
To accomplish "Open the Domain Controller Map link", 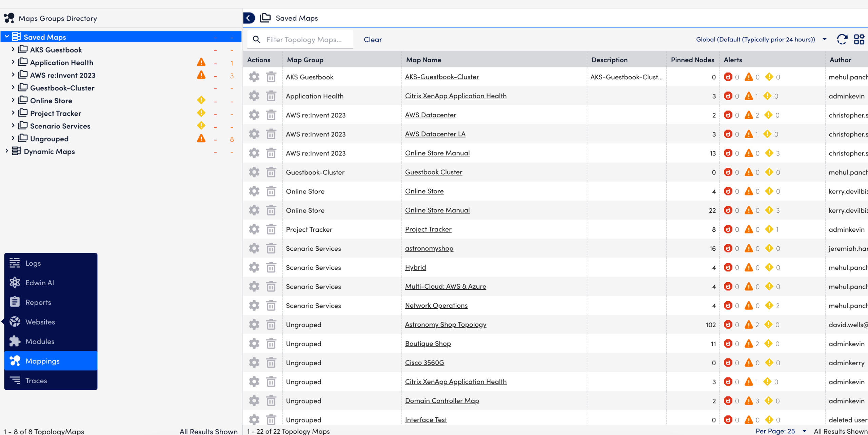I will pyautogui.click(x=442, y=401).
